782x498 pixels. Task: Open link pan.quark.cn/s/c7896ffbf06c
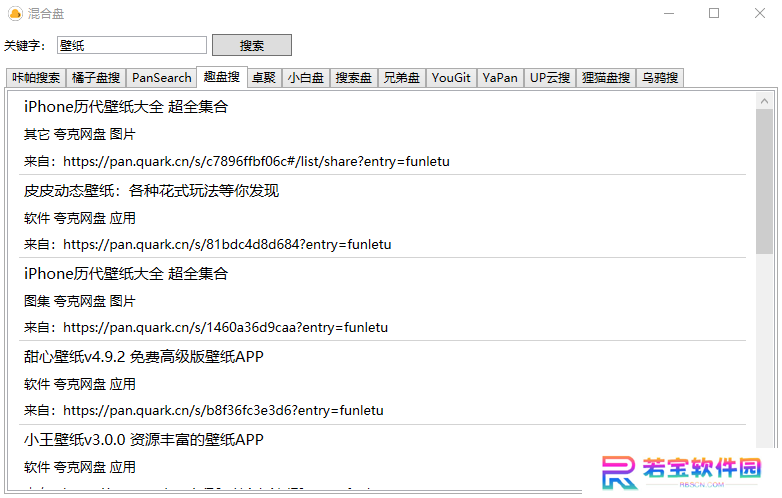(256, 162)
